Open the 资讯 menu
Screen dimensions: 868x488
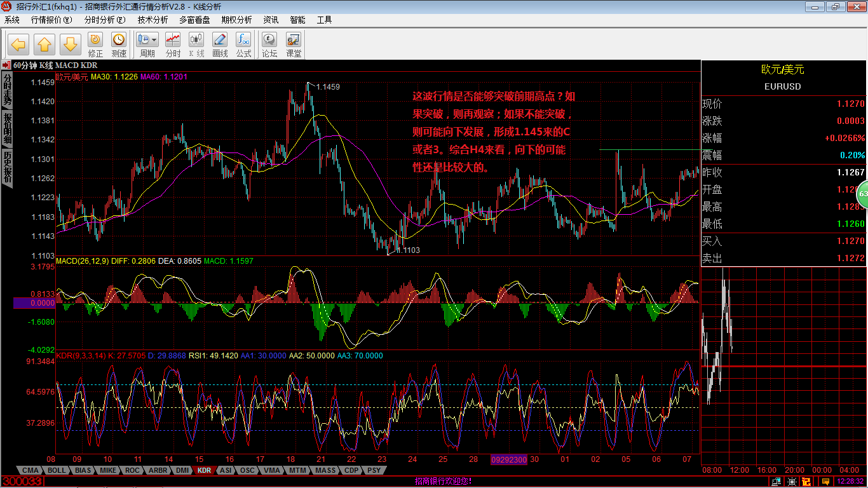(271, 20)
